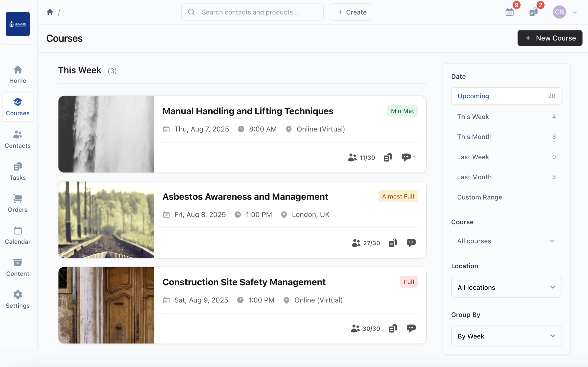Image resolution: width=588 pixels, height=367 pixels.
Task: Click the Thu, Aug 7, 2025 date
Action: point(202,129)
